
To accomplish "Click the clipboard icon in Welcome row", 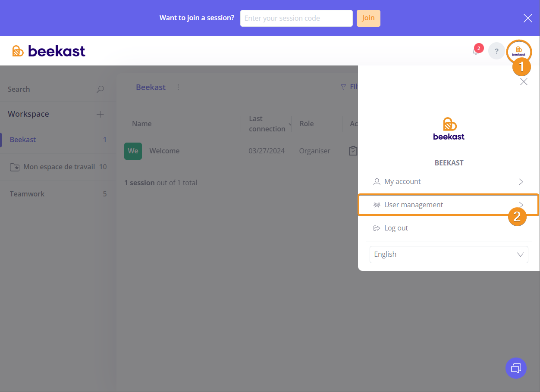I will 353,151.
